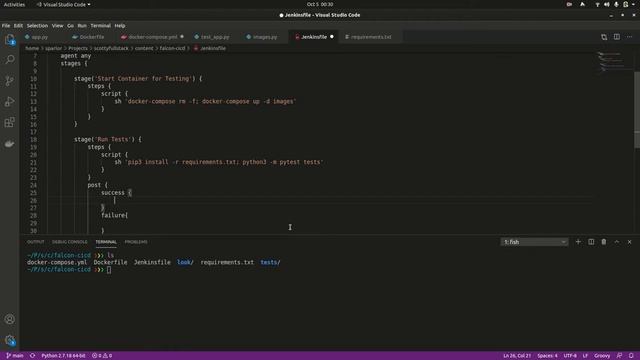
Task: Open the editor More Actions ellipsis
Action: coord(629,37)
